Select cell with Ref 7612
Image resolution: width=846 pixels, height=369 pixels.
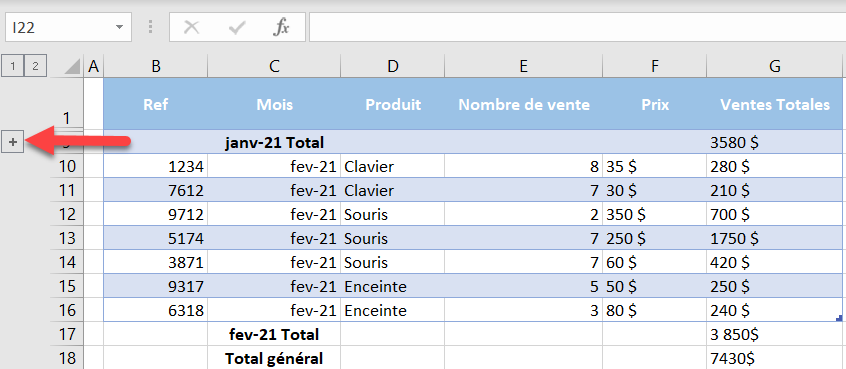click(155, 190)
